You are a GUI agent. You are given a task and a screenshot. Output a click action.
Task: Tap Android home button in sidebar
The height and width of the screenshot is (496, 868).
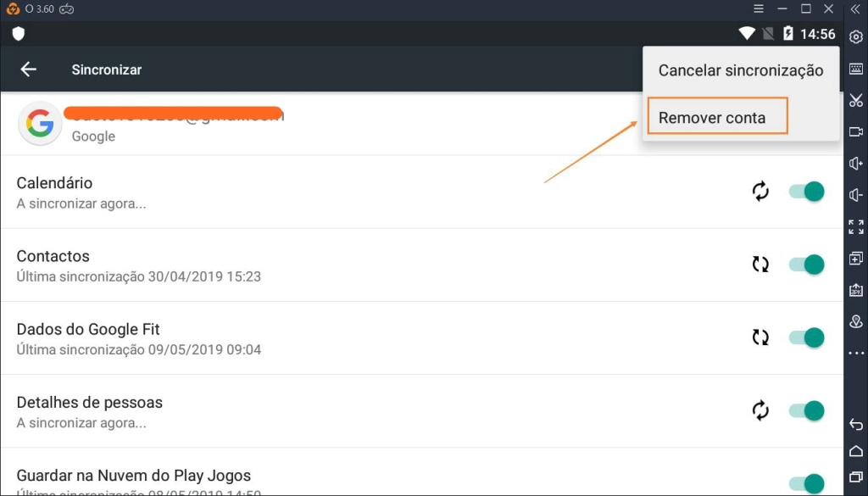[856, 451]
